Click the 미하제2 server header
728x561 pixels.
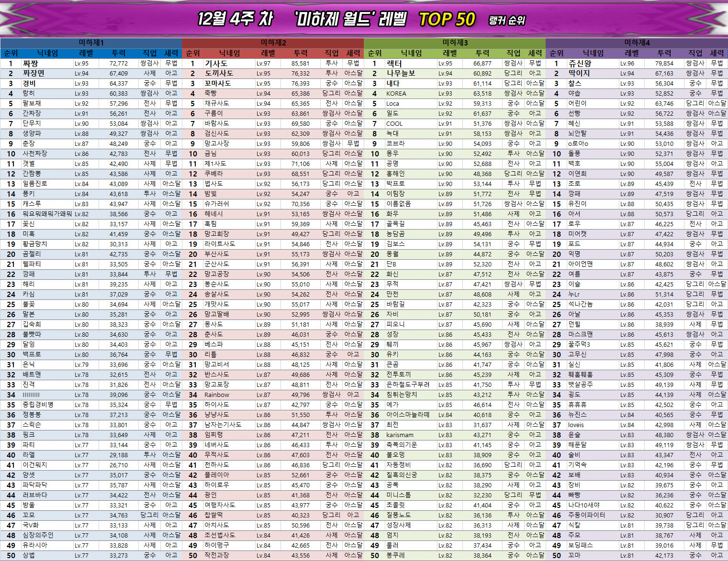tap(273, 43)
